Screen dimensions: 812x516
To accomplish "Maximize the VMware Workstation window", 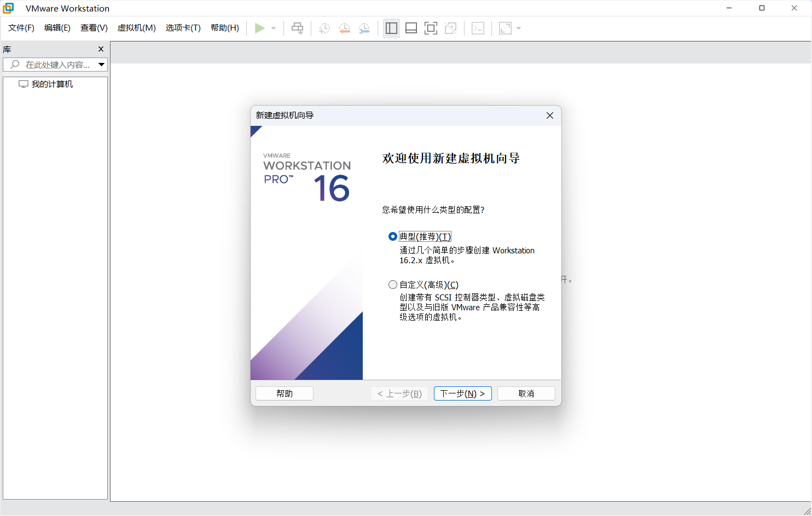I will (762, 8).
